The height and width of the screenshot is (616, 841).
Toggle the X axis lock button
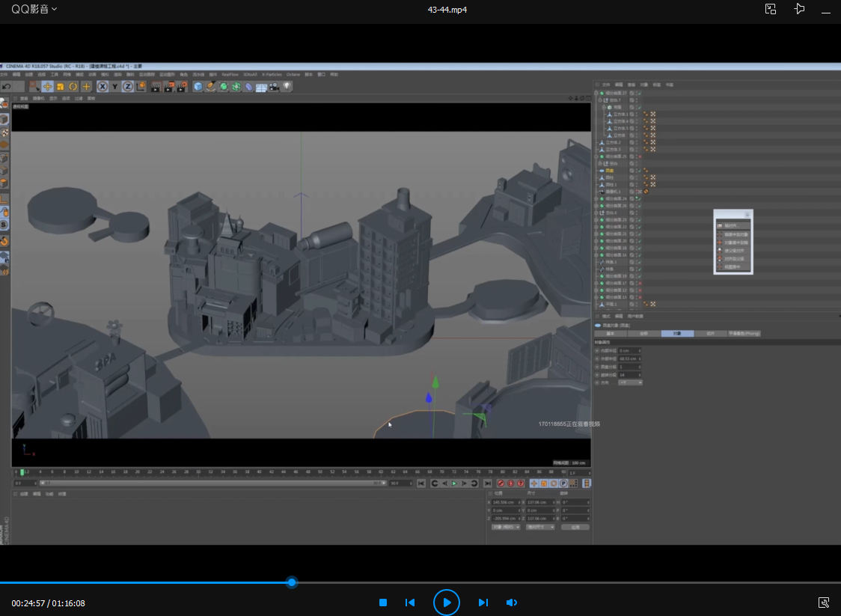click(x=103, y=87)
